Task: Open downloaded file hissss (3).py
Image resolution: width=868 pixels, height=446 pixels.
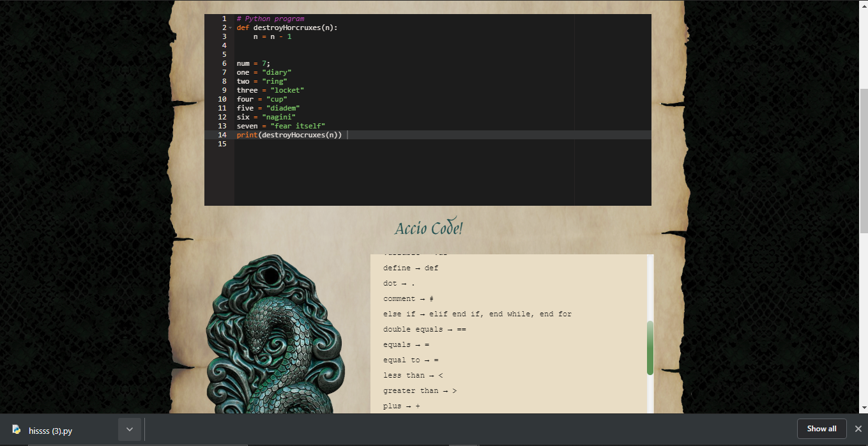Action: coord(50,431)
